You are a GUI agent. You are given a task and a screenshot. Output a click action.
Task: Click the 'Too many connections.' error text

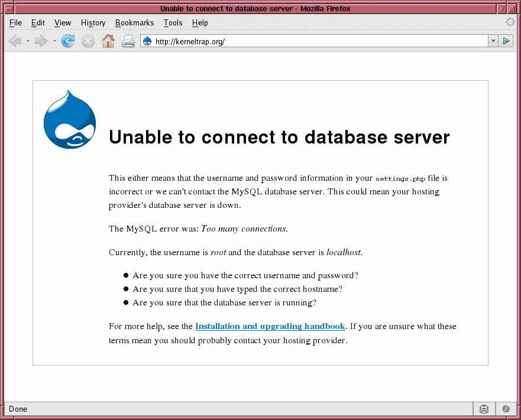(x=245, y=229)
